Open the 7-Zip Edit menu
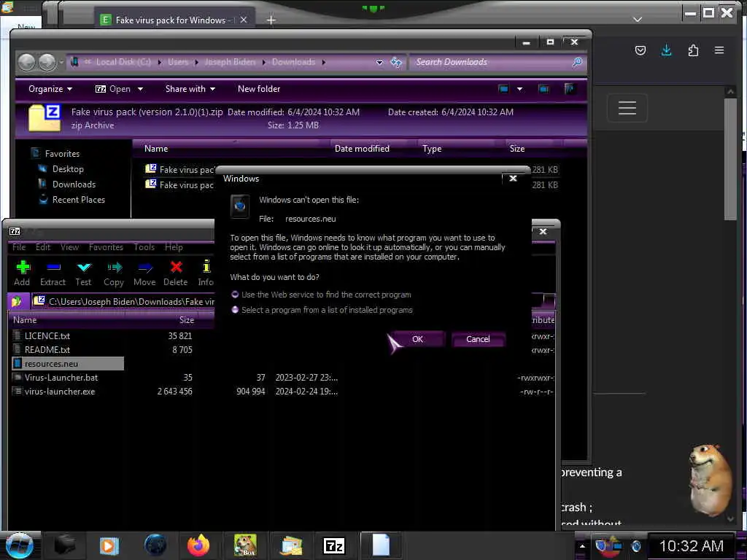The height and width of the screenshot is (560, 747). click(43, 247)
